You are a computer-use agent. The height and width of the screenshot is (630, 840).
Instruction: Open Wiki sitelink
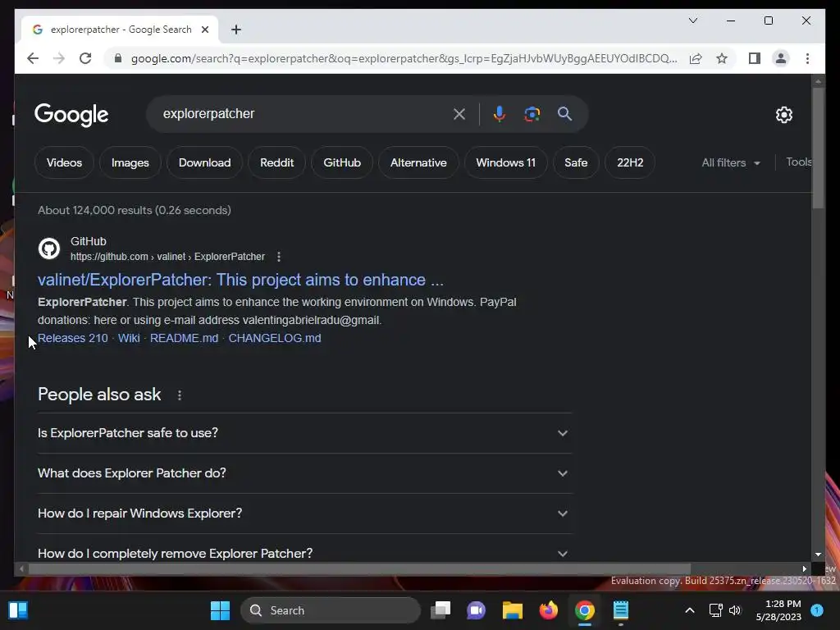click(x=129, y=339)
